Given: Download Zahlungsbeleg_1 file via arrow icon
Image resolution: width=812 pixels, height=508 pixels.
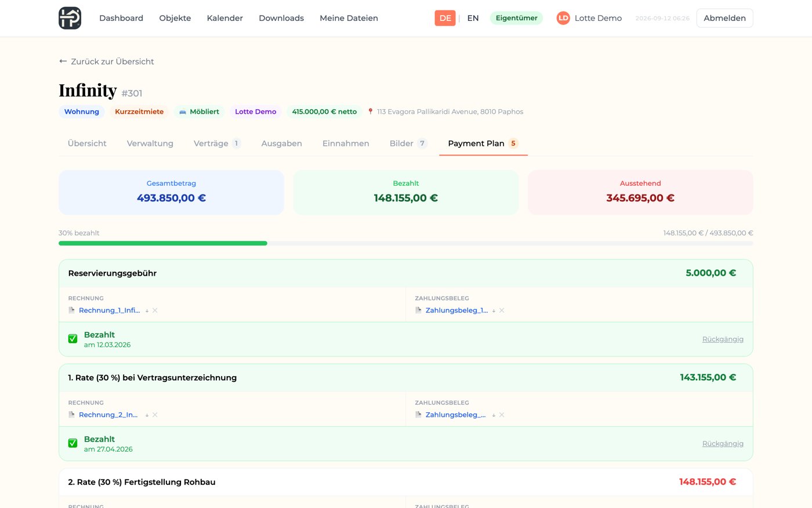Looking at the screenshot, I should point(494,311).
